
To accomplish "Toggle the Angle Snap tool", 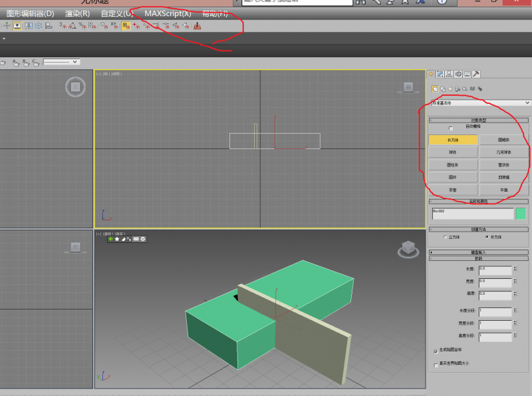I will [x=72, y=26].
